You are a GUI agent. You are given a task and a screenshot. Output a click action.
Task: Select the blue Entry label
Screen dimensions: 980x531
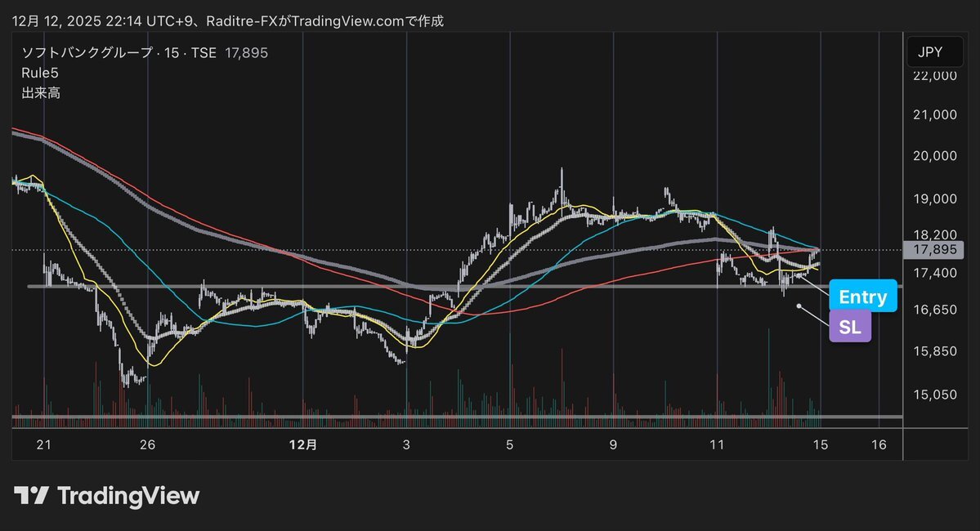tap(862, 297)
